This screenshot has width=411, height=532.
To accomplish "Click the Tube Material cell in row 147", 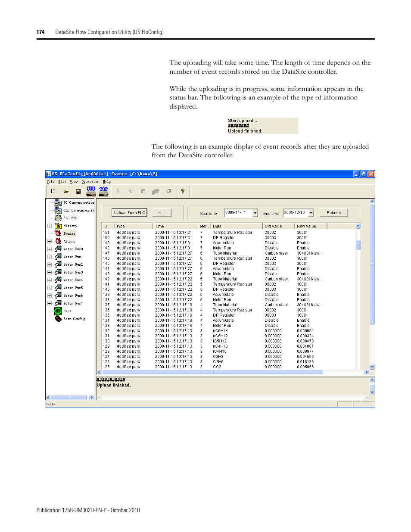I will (225, 253).
